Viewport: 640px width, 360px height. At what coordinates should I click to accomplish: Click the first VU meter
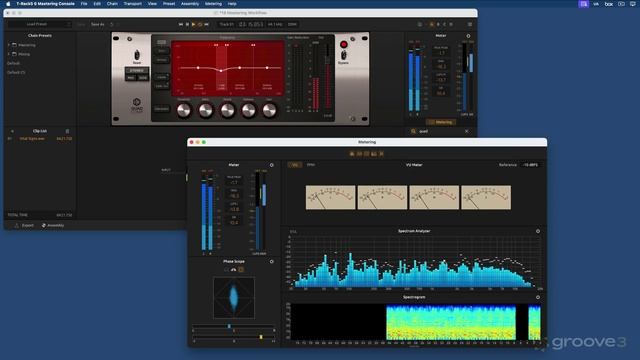(x=331, y=198)
